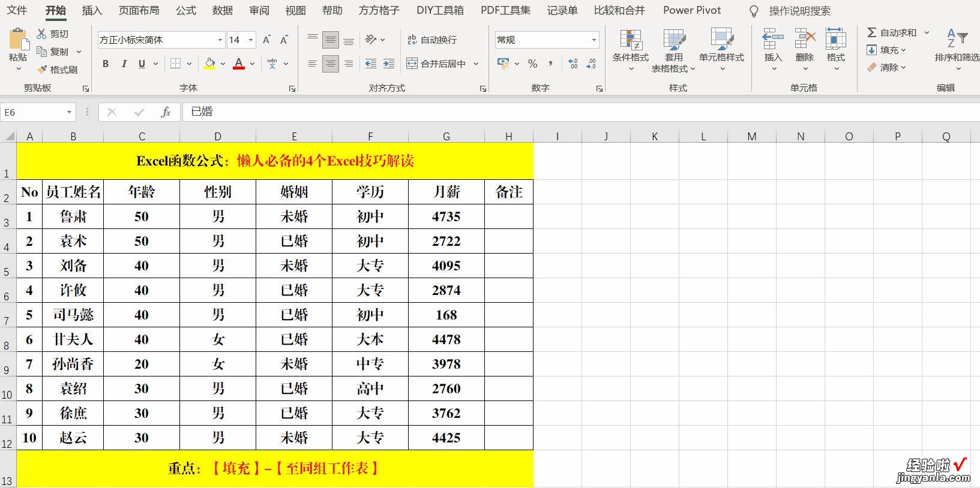The image size is (980, 488).
Task: Click the Paste clipboard icon
Action: (x=18, y=40)
